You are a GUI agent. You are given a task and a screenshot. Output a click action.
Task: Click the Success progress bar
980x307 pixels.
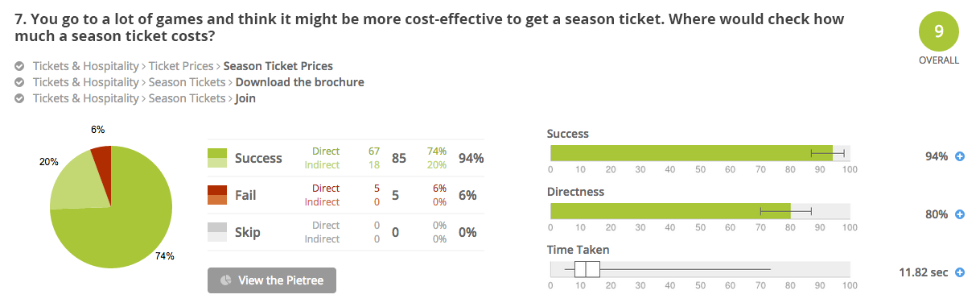[700, 153]
